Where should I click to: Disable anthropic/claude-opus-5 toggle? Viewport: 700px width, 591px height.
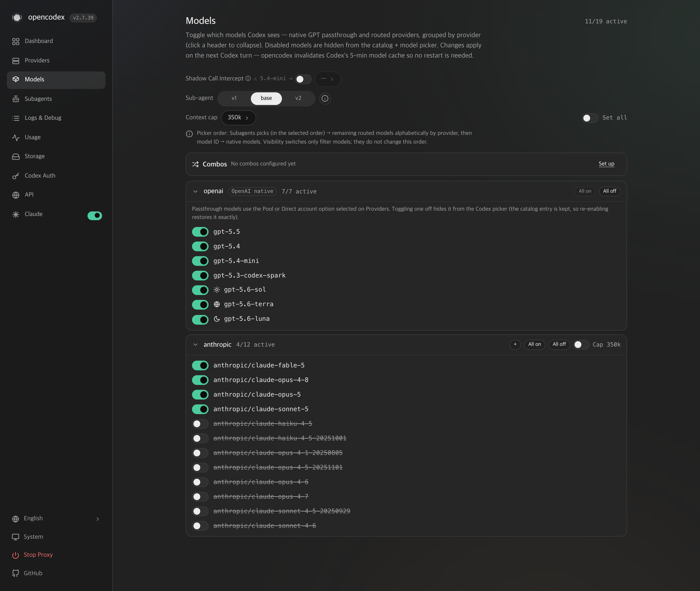coord(200,395)
